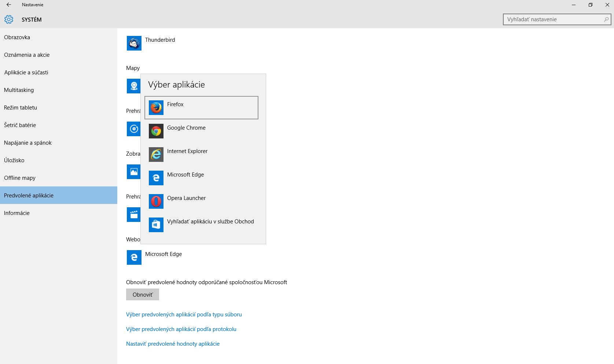
Task: Open Režim tabletu settings
Action: (x=59, y=108)
